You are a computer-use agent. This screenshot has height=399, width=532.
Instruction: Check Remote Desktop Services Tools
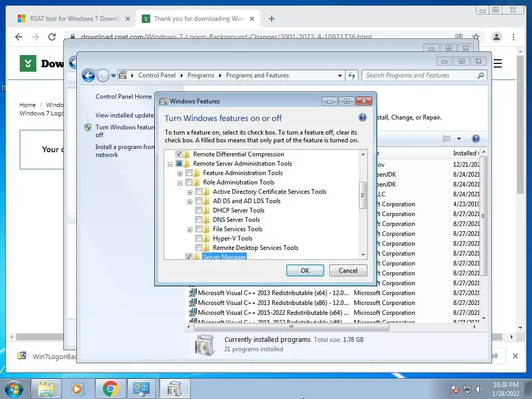[x=198, y=248]
